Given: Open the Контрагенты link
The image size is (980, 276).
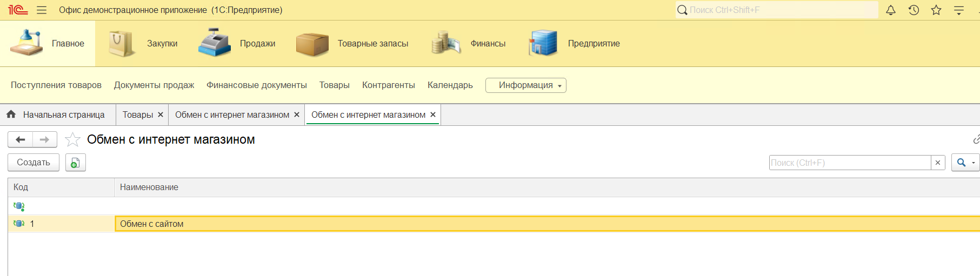Looking at the screenshot, I should pyautogui.click(x=388, y=85).
